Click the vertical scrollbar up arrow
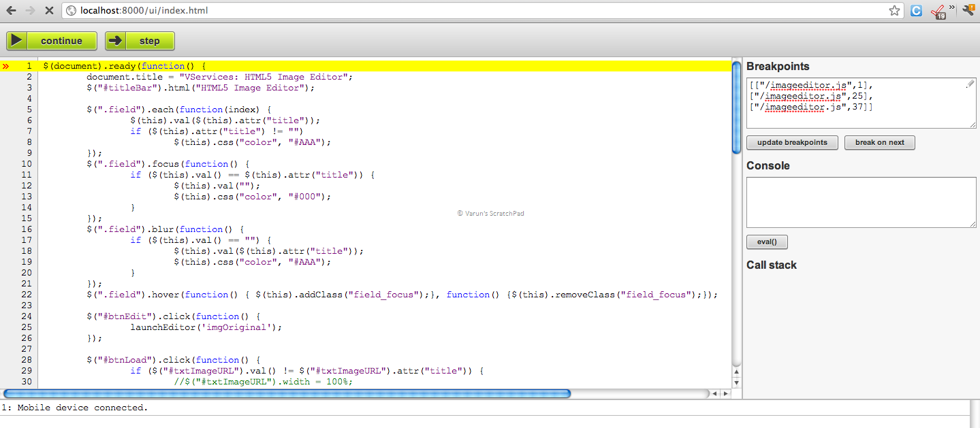 point(736,372)
